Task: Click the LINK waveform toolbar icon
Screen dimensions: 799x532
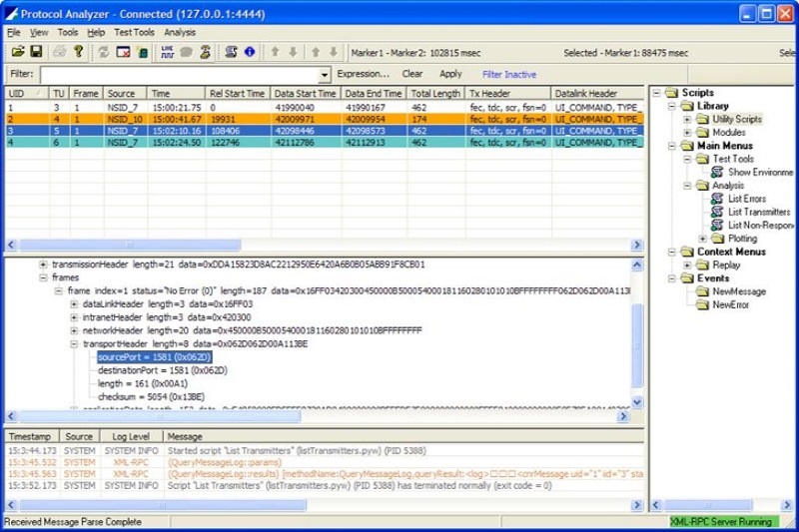Action: point(167,52)
